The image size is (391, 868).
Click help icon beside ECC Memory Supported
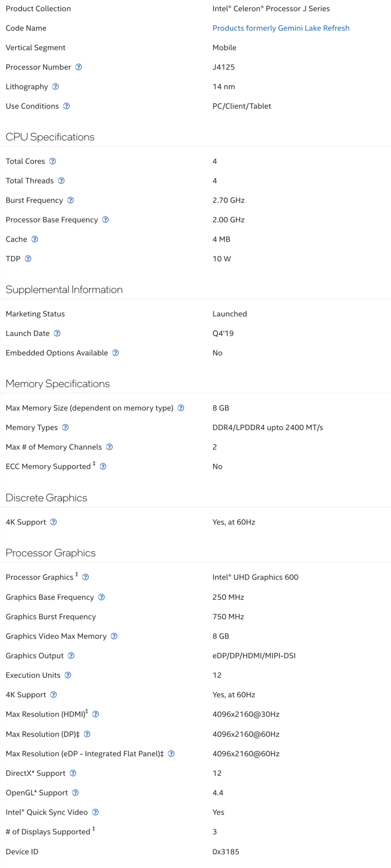click(x=103, y=467)
